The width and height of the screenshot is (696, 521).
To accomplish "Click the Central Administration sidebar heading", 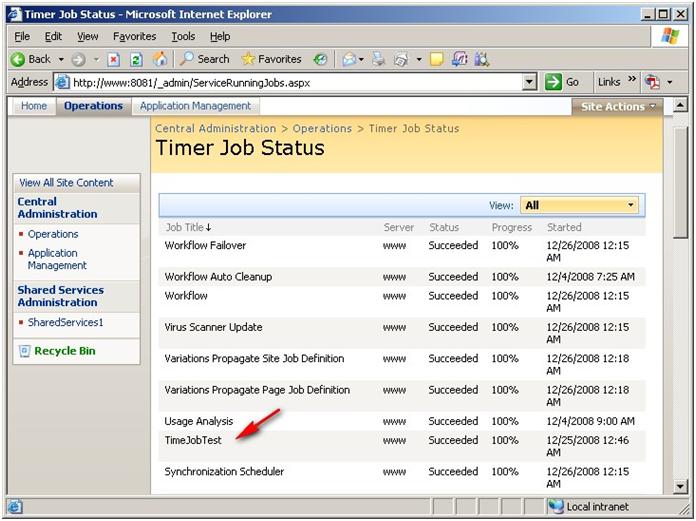I will 57,208.
